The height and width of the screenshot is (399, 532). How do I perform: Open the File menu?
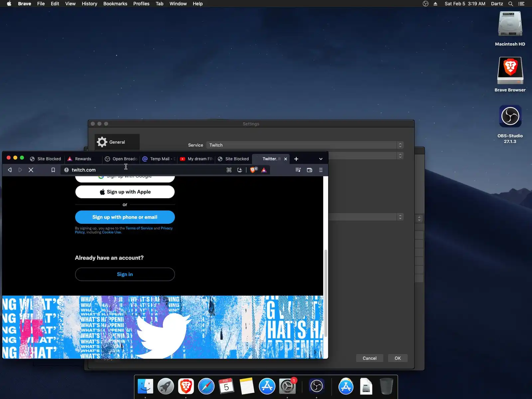click(41, 4)
